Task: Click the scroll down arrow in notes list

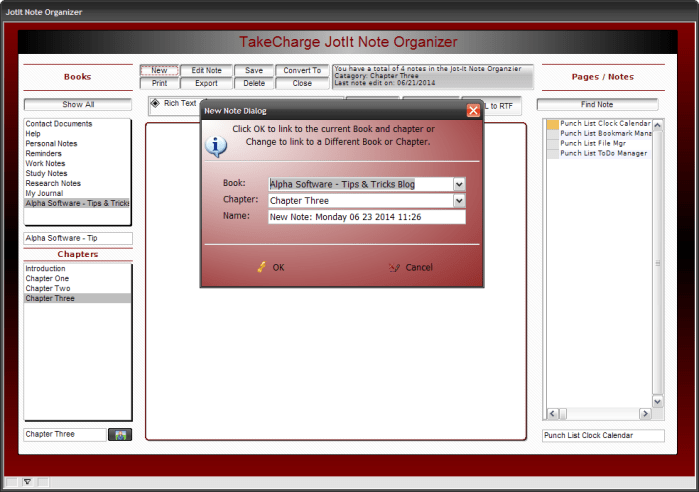Action: (658, 402)
